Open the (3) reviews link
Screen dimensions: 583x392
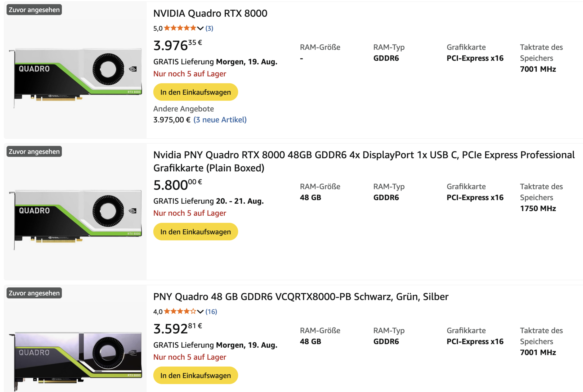(x=209, y=28)
